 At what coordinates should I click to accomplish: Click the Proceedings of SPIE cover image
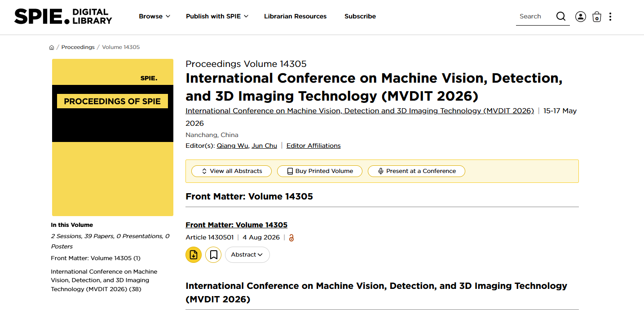tap(113, 137)
